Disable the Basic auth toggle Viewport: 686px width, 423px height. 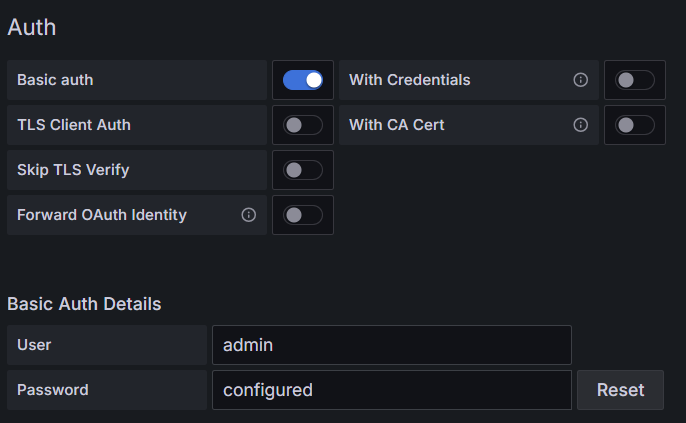(x=303, y=80)
